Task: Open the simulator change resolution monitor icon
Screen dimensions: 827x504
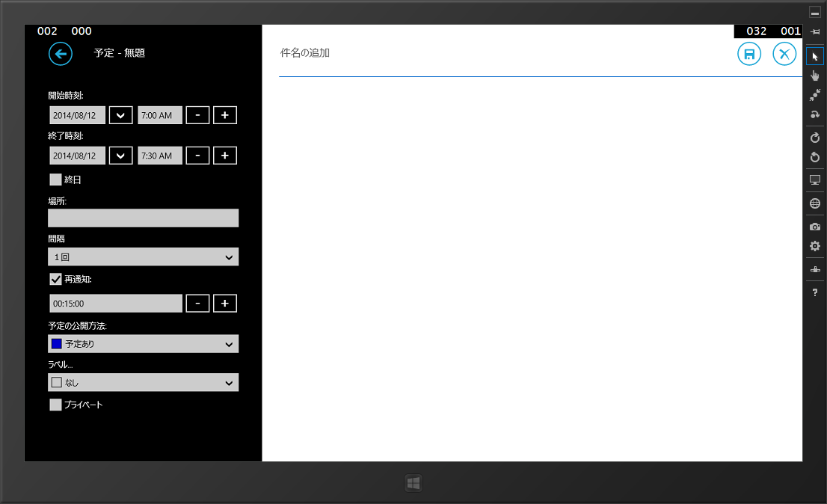Action: (x=815, y=180)
